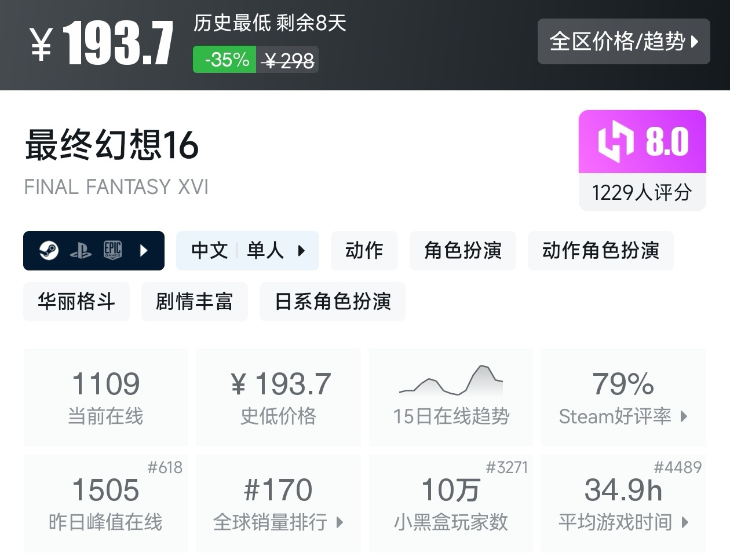
Task: Select the 华丽格斗 tag
Action: click(x=76, y=302)
